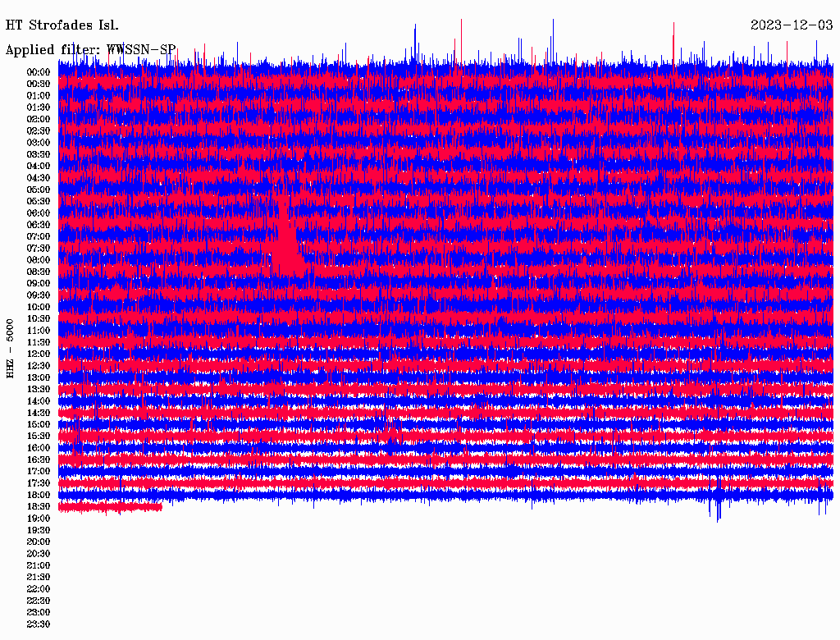Select the 15:30 time label
This screenshot has height=640, width=840.
pyautogui.click(x=39, y=437)
